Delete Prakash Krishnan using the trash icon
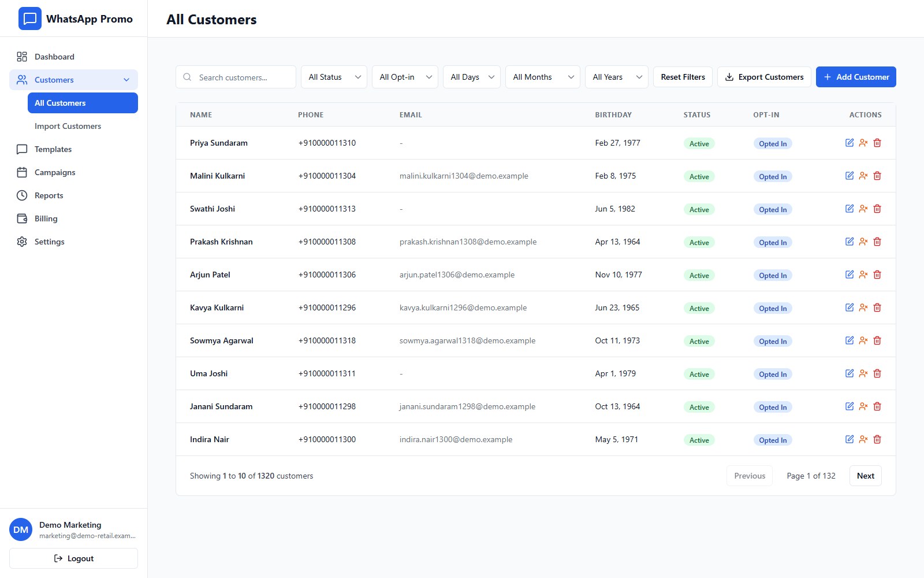The width and height of the screenshot is (924, 578). click(877, 242)
